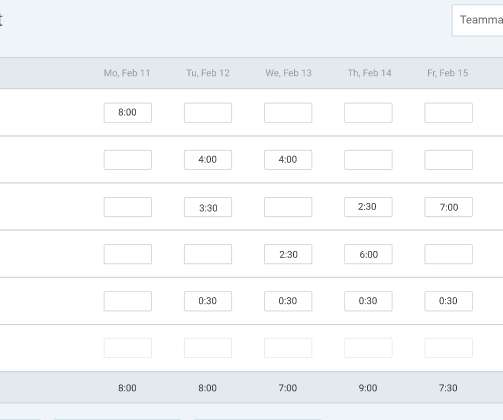The height and width of the screenshot is (420, 503).
Task: Click the 2:30 field under We, Feb 13
Action: [288, 254]
